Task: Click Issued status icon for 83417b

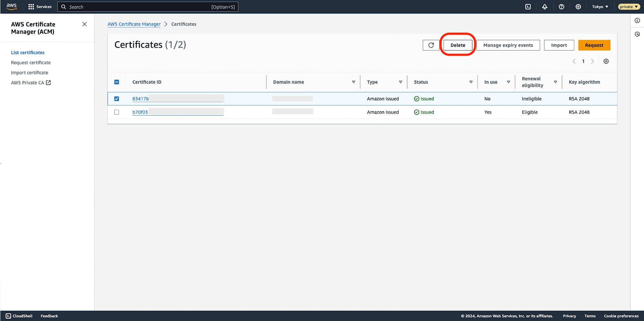Action: (x=416, y=99)
